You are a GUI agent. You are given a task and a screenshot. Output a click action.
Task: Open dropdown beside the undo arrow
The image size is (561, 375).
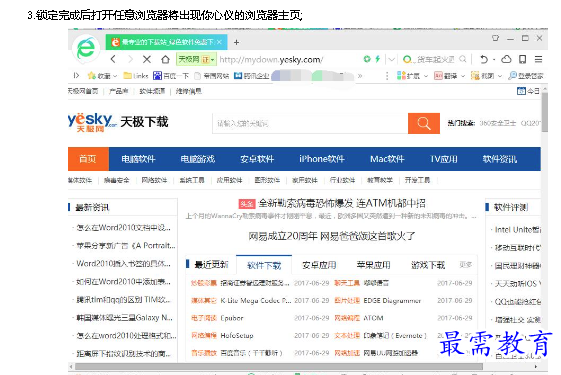tap(494, 59)
